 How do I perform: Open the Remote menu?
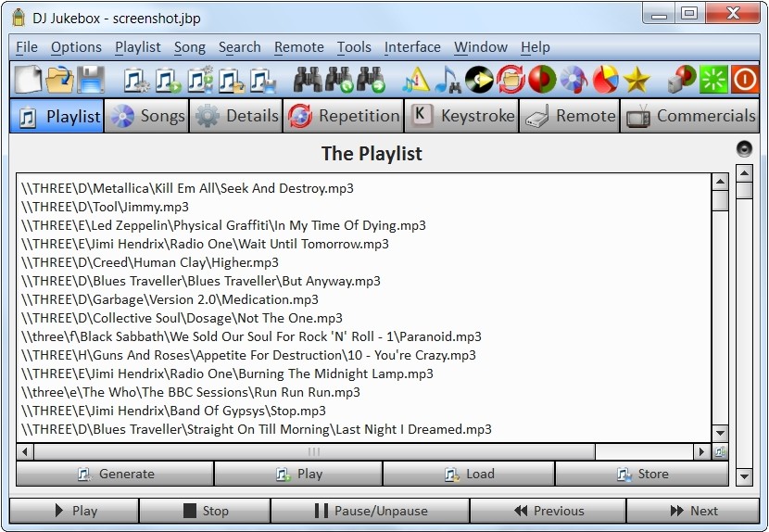point(298,47)
